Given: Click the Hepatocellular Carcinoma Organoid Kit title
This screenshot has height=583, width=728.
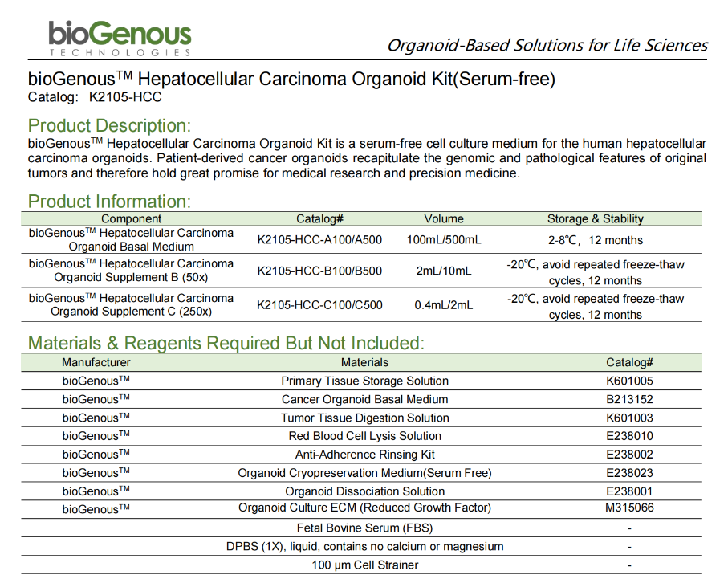Looking at the screenshot, I should point(291,79).
